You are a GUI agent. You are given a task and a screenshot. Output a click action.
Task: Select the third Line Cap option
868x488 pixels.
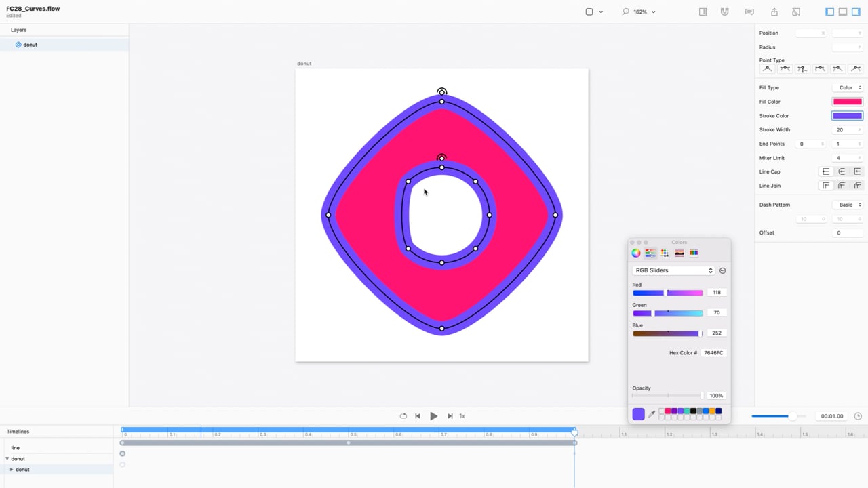(857, 171)
